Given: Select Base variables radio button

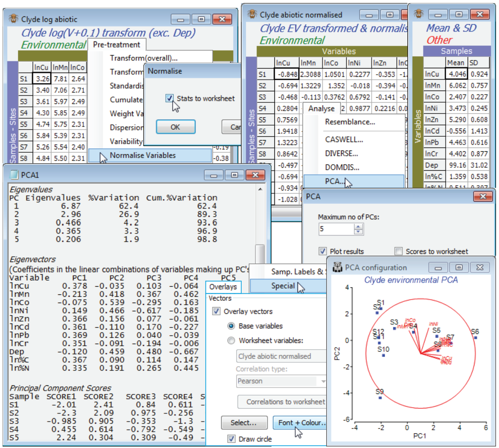Looking at the screenshot, I should point(231,326).
